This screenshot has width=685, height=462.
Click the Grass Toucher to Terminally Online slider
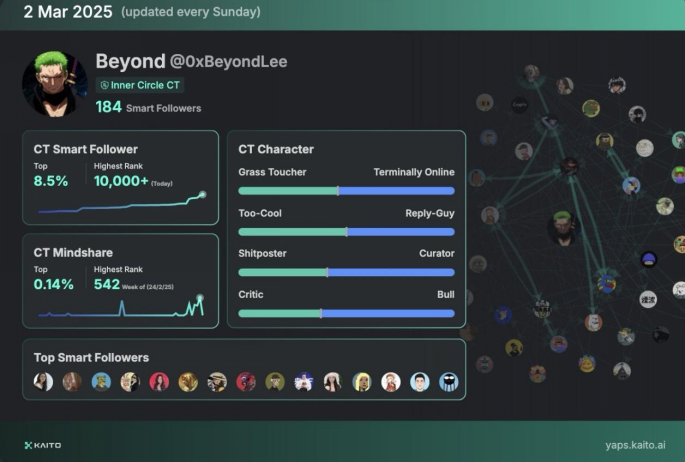pyautogui.click(x=346, y=190)
